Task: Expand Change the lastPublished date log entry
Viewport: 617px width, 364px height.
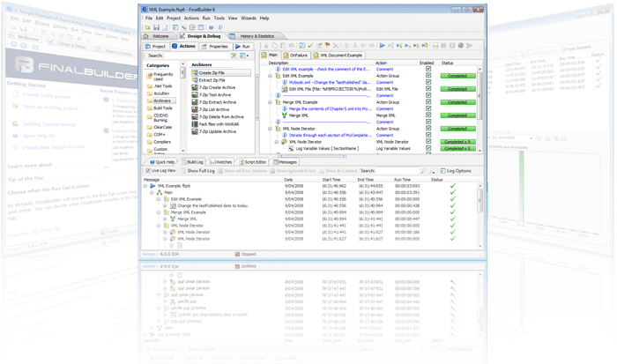Action: [x=166, y=206]
